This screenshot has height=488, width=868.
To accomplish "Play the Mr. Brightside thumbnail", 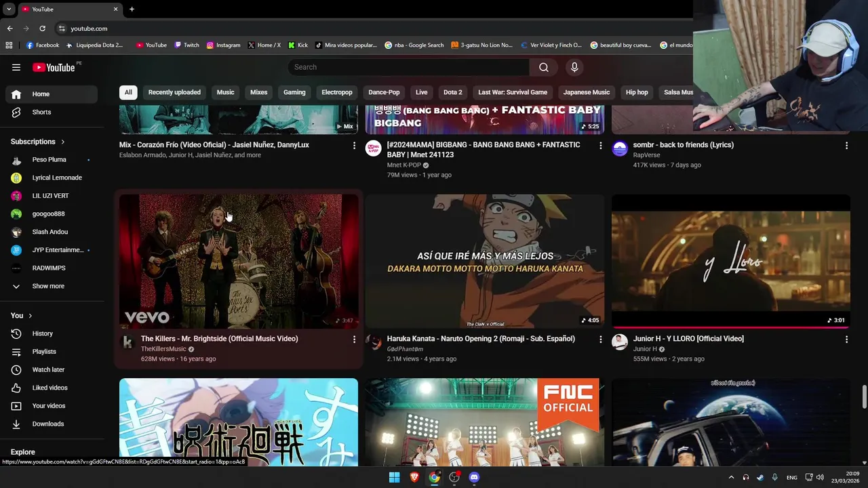I will click(239, 262).
